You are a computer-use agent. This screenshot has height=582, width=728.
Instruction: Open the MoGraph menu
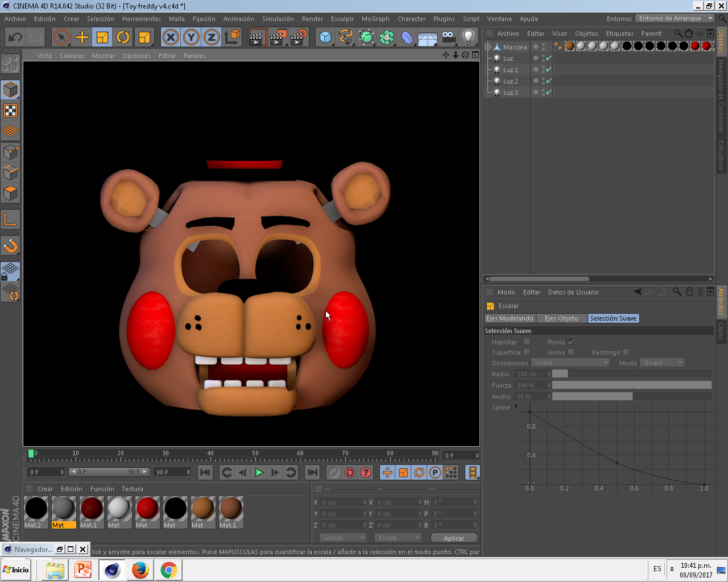click(x=375, y=19)
